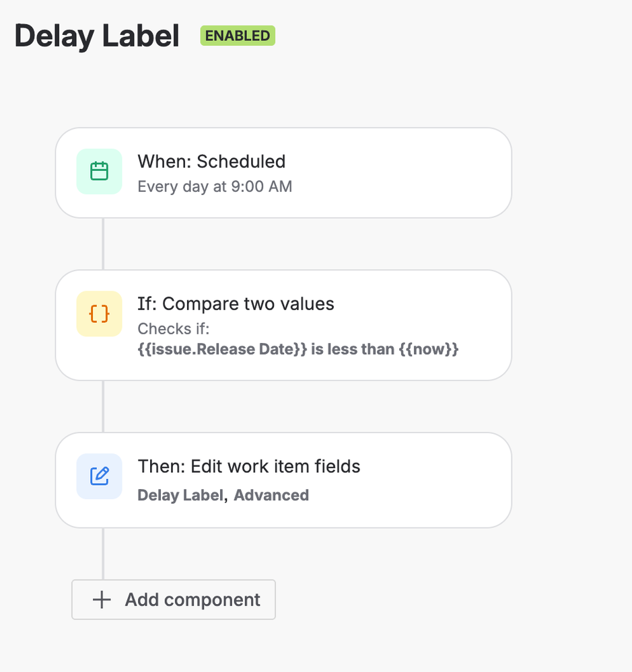Click the orange curly braces condition icon
The width and height of the screenshot is (632, 672).
(x=99, y=314)
